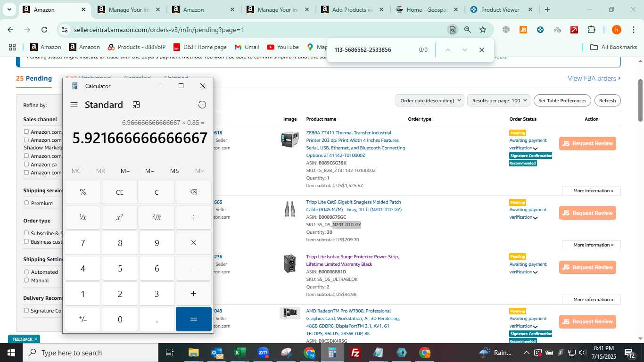Open File Explorer from the taskbar
The image size is (644, 362).
(x=194, y=353)
